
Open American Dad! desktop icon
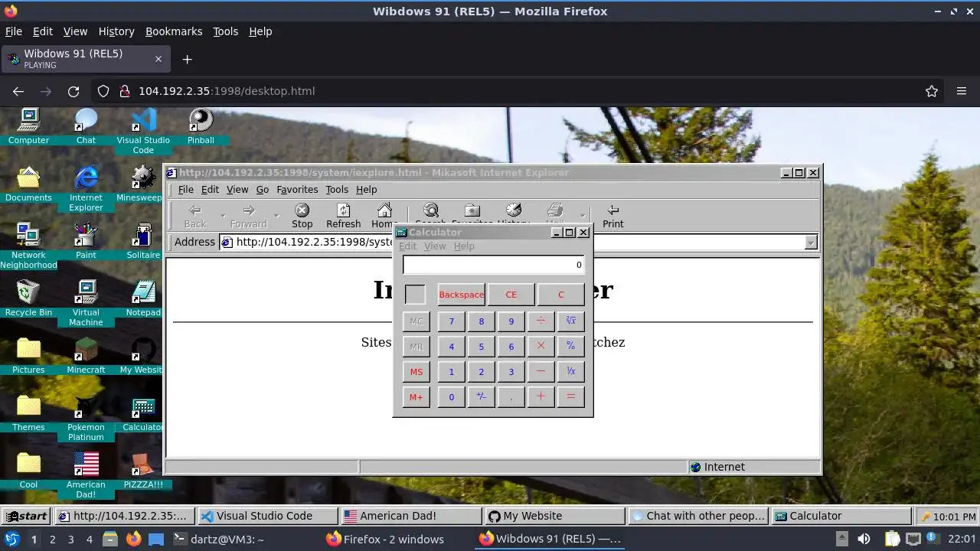pyautogui.click(x=86, y=475)
